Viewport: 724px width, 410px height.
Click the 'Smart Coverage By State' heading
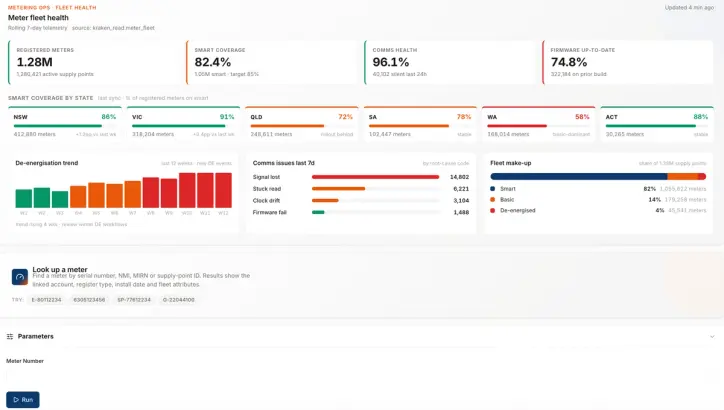[x=50, y=98]
